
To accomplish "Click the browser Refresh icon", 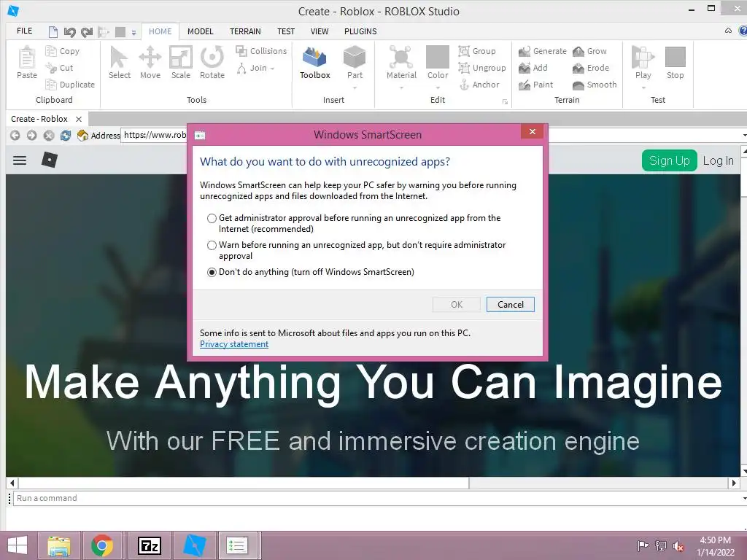I will tap(65, 136).
